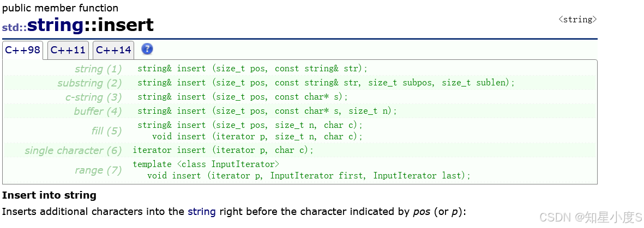The width and height of the screenshot is (644, 228).
Task: Click the 'single character (6)' overload label
Action: pyautogui.click(x=73, y=151)
